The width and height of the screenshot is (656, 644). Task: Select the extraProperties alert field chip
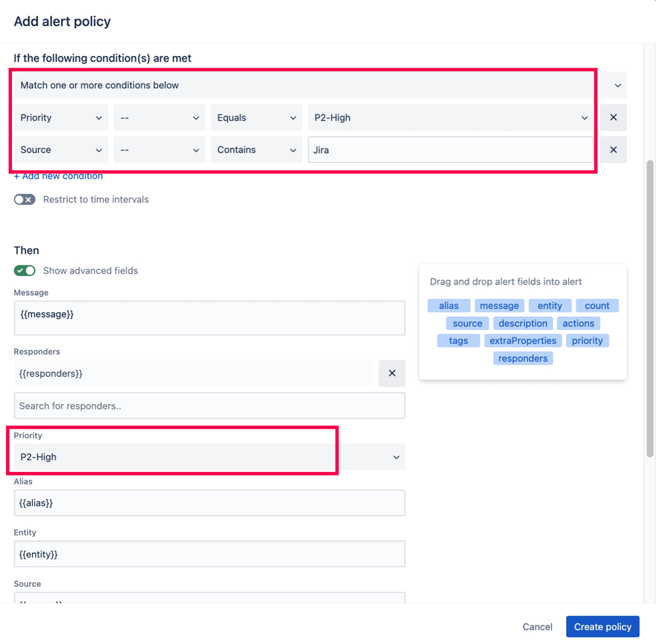[522, 340]
